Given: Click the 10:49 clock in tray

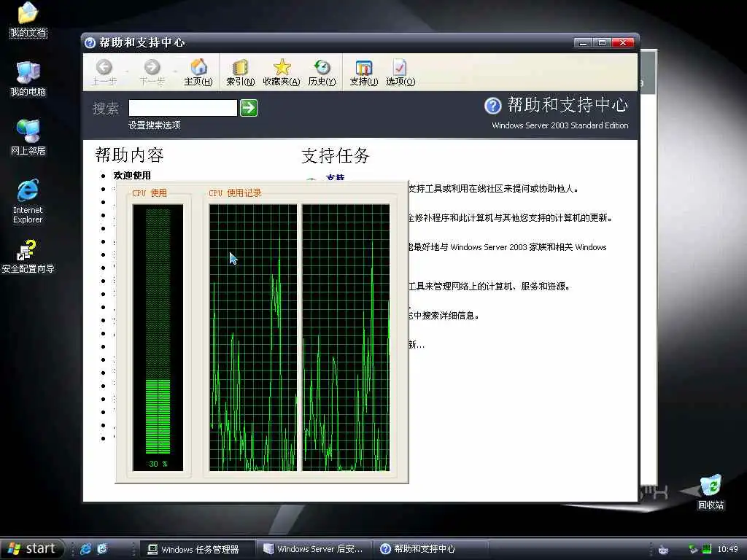Looking at the screenshot, I should pos(727,549).
